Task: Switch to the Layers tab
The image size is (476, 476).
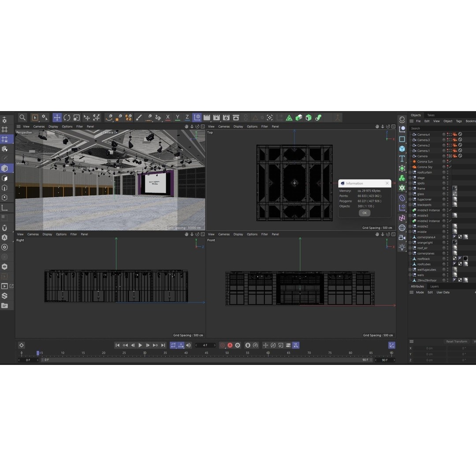Action: pyautogui.click(x=435, y=286)
